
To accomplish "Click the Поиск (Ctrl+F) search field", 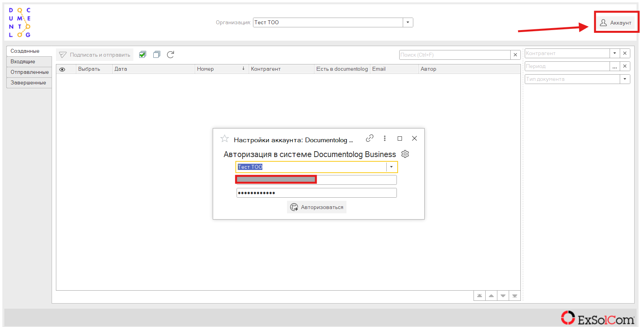I will (x=455, y=55).
